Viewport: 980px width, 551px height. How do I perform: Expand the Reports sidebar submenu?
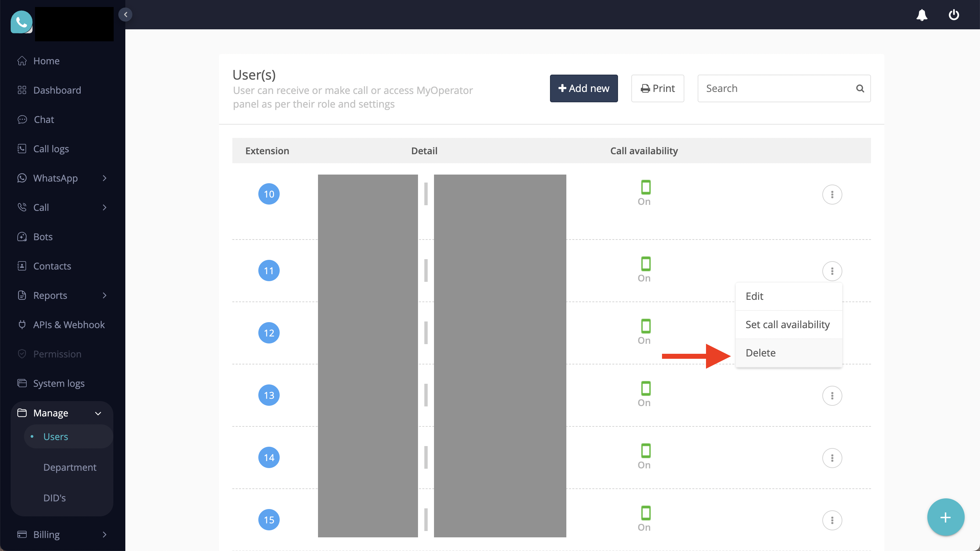[x=104, y=295]
